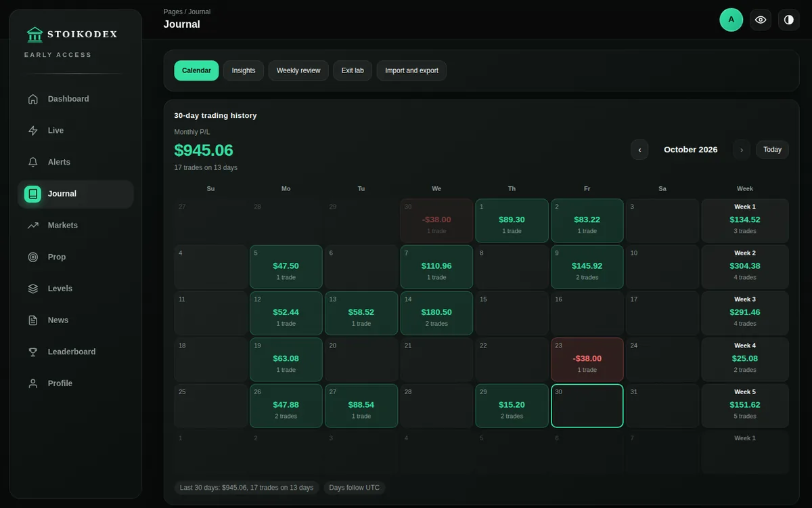
Task: Open Dashboard via its home icon
Action: [x=33, y=99]
